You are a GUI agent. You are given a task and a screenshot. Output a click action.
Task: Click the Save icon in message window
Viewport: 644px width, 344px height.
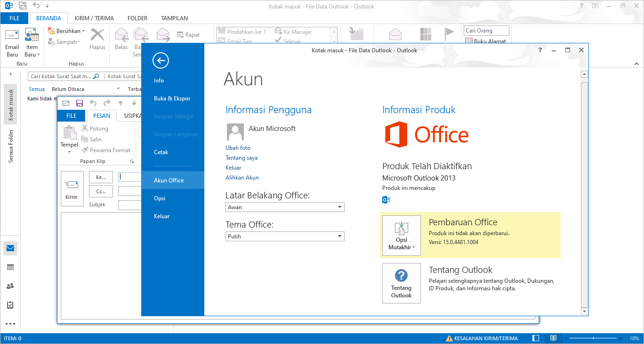point(80,103)
